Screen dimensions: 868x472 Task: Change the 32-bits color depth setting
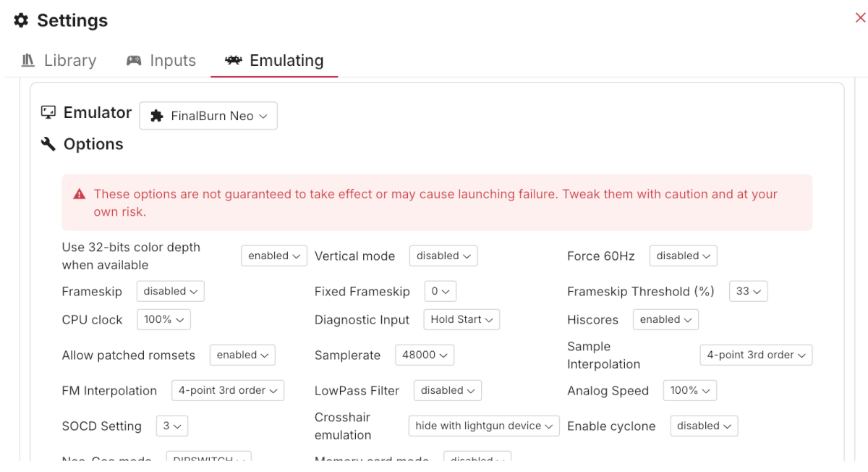[x=273, y=256]
